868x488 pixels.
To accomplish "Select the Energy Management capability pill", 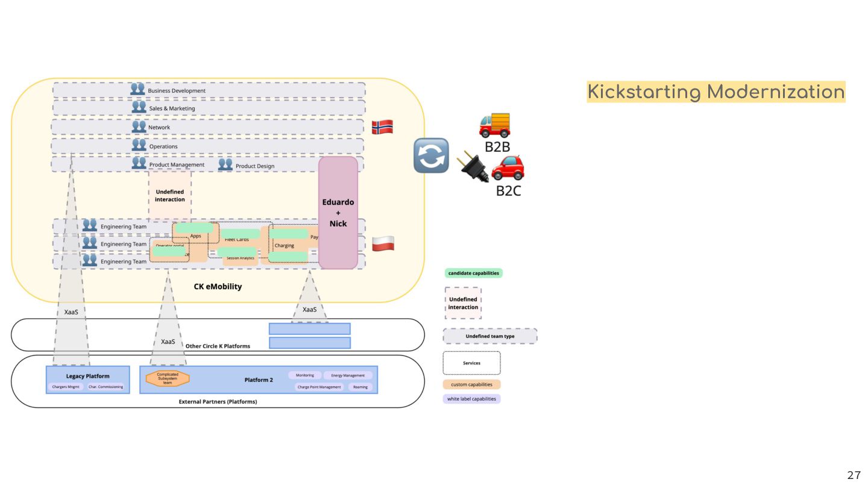I will [x=348, y=375].
